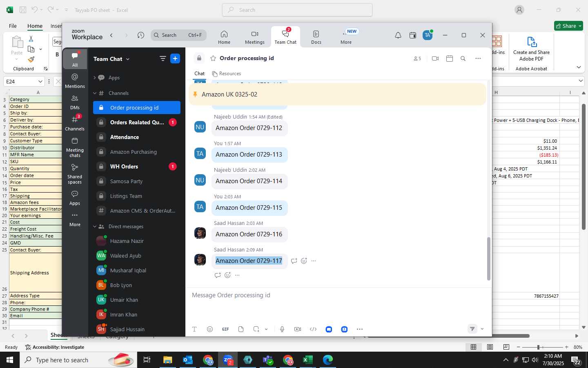Show All chats in Zoom sidebar

coord(75,59)
